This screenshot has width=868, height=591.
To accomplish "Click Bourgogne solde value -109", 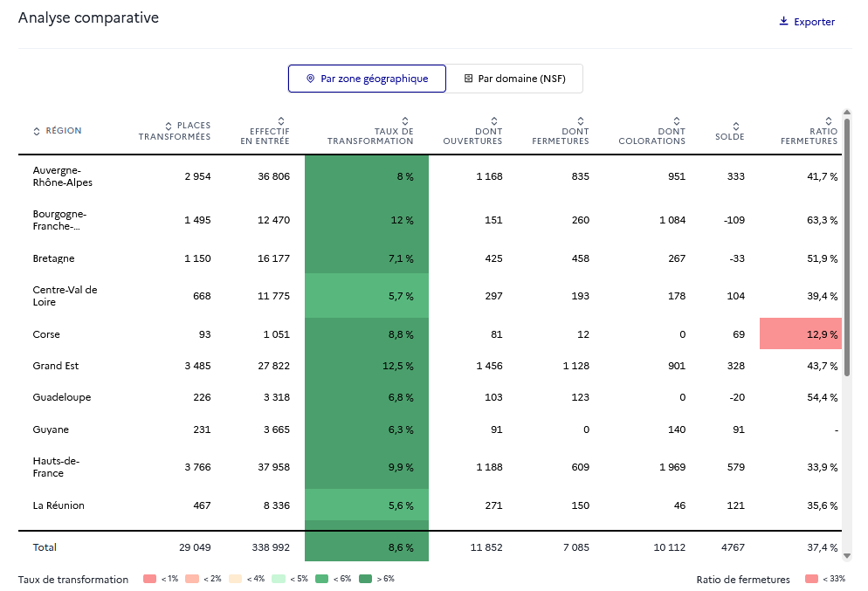I will tap(734, 220).
